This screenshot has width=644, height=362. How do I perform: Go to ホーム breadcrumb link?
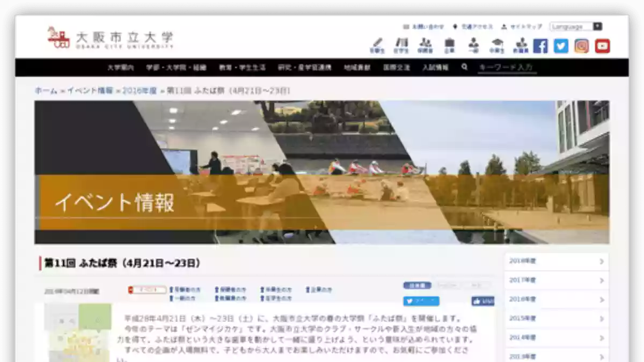(46, 91)
